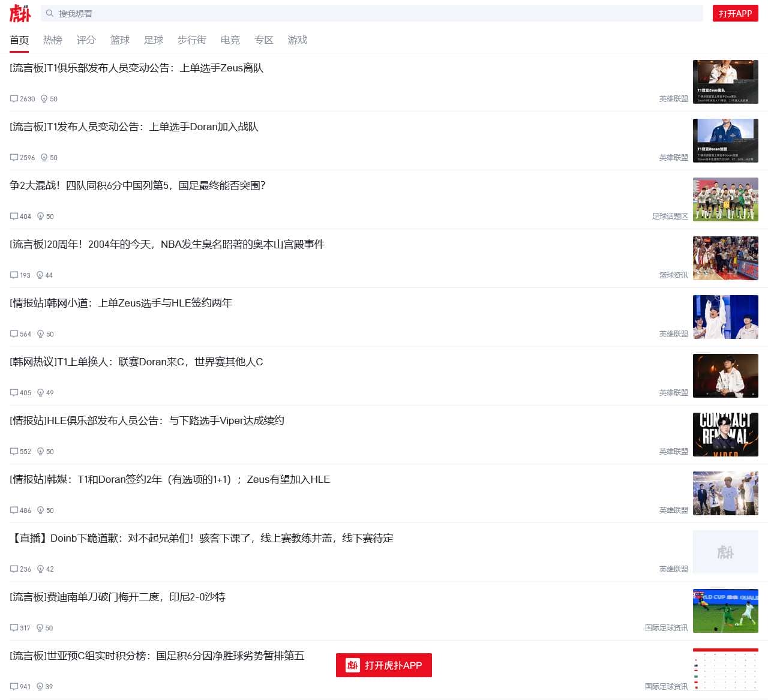Open the 足球 tab
Screen dimensions: 768x700
154,40
